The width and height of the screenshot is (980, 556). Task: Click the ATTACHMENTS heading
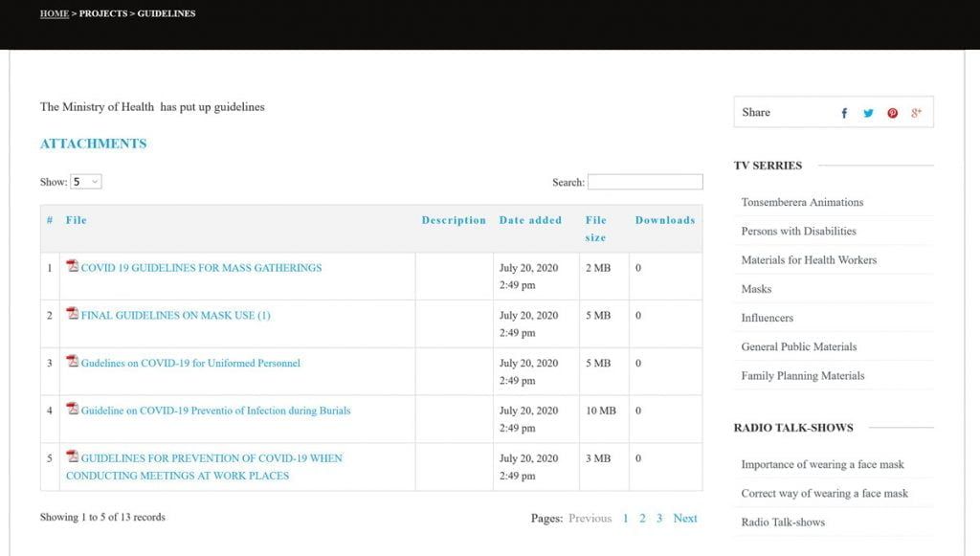[93, 143]
